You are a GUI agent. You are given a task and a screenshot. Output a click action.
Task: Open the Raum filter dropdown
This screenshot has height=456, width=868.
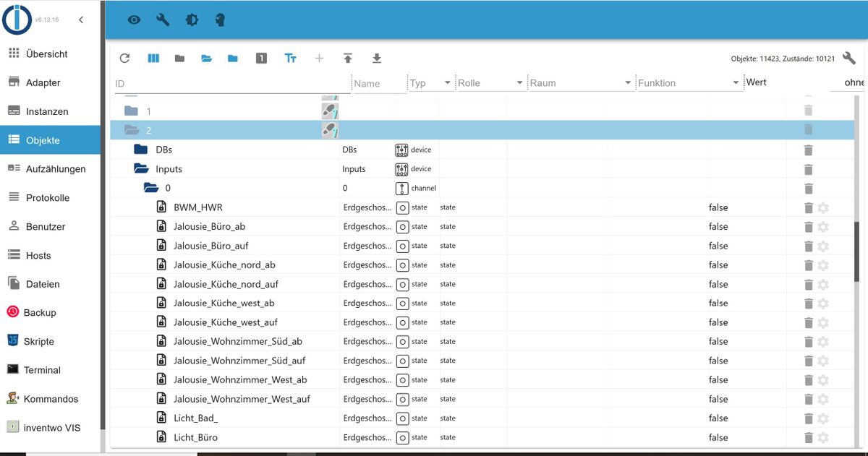pos(581,83)
